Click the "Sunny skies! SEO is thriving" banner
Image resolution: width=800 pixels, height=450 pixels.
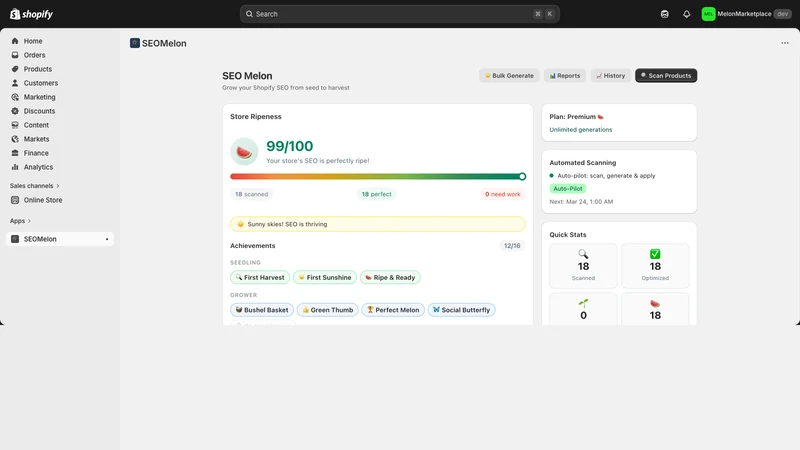(378, 224)
